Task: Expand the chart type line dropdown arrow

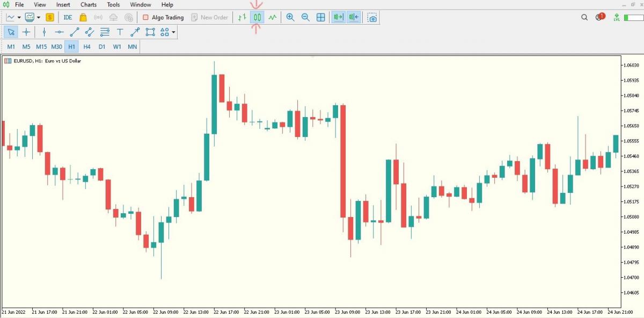Action: tap(19, 17)
